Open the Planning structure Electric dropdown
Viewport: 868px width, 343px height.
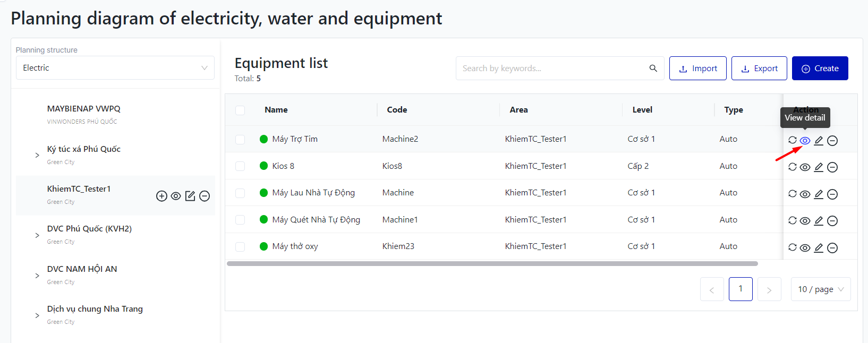(x=115, y=68)
